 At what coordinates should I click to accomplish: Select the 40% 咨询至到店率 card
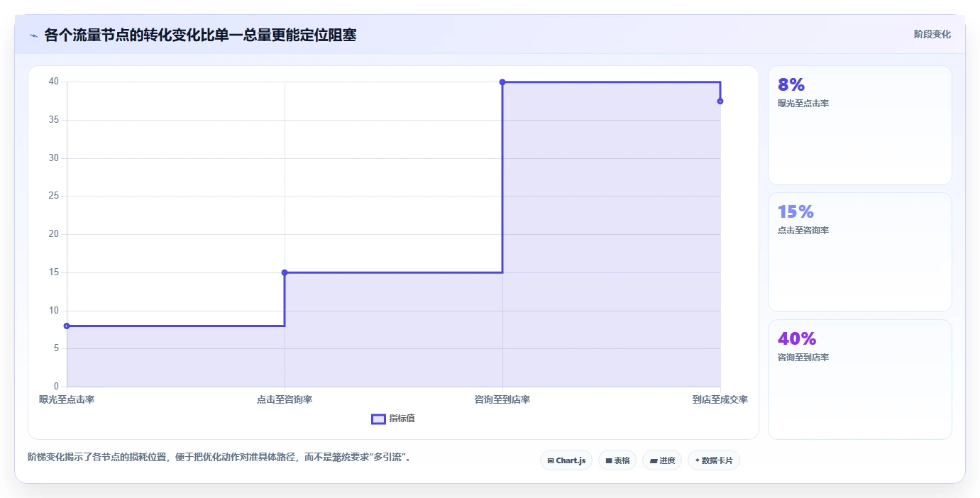point(860,380)
